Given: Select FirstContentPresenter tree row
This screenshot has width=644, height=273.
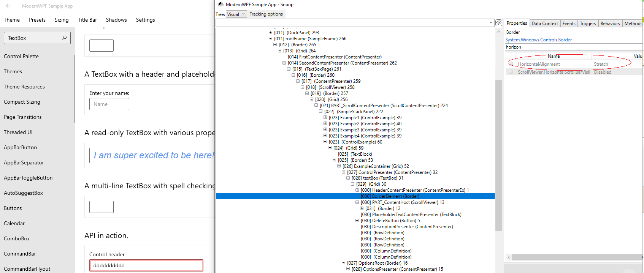Looking at the screenshot, I should coord(335,57).
